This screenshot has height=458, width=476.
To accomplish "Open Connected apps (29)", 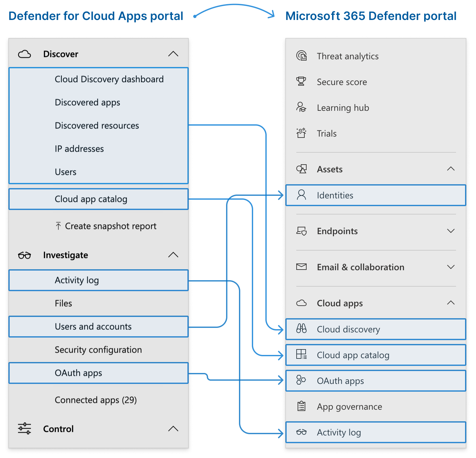I will pos(96,400).
